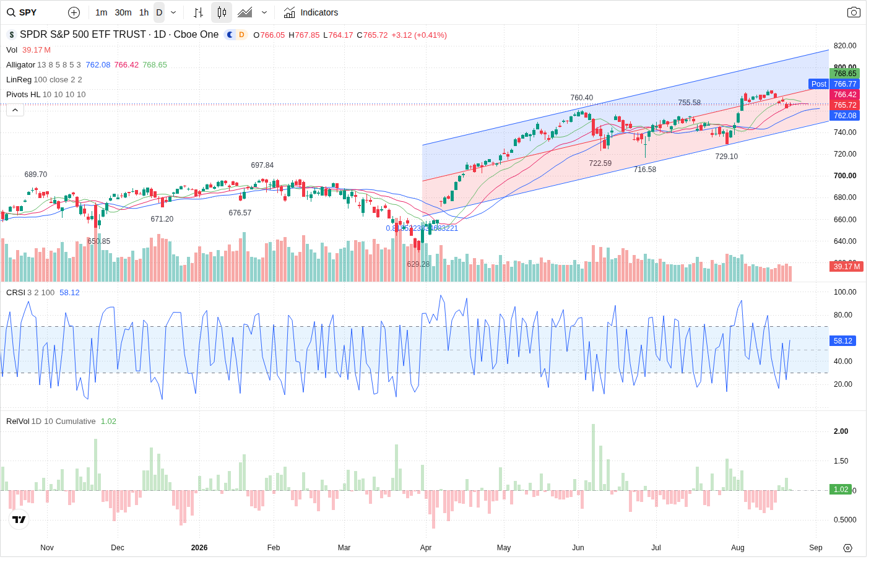This screenshot has width=879, height=588.
Task: Switch to the 30m interval
Action: point(123,12)
